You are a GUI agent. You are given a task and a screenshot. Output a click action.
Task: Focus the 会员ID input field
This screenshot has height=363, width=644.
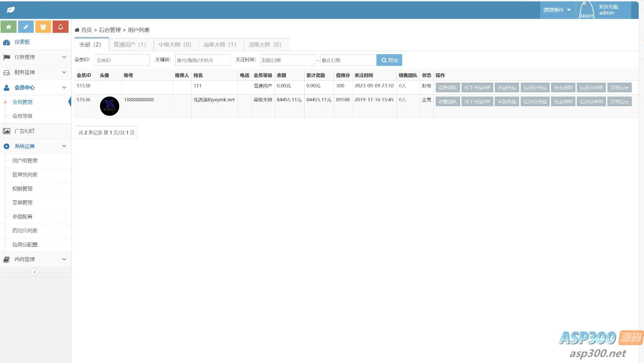pyautogui.click(x=122, y=60)
